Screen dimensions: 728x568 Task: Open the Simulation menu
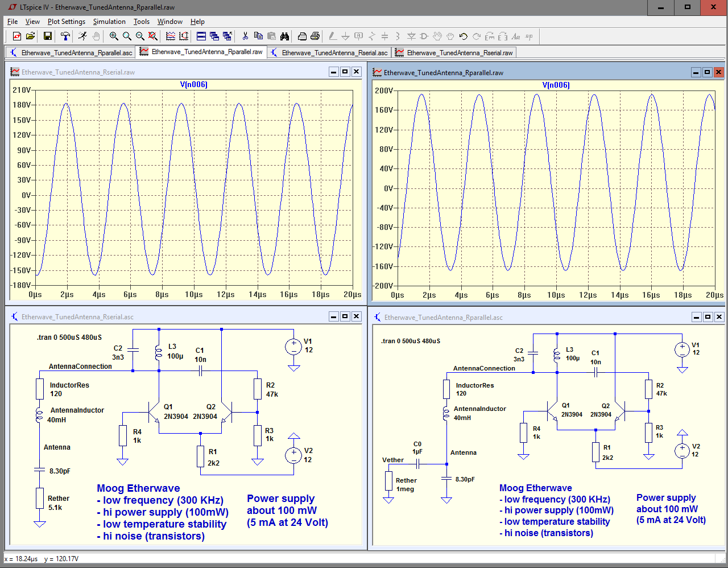pyautogui.click(x=109, y=22)
